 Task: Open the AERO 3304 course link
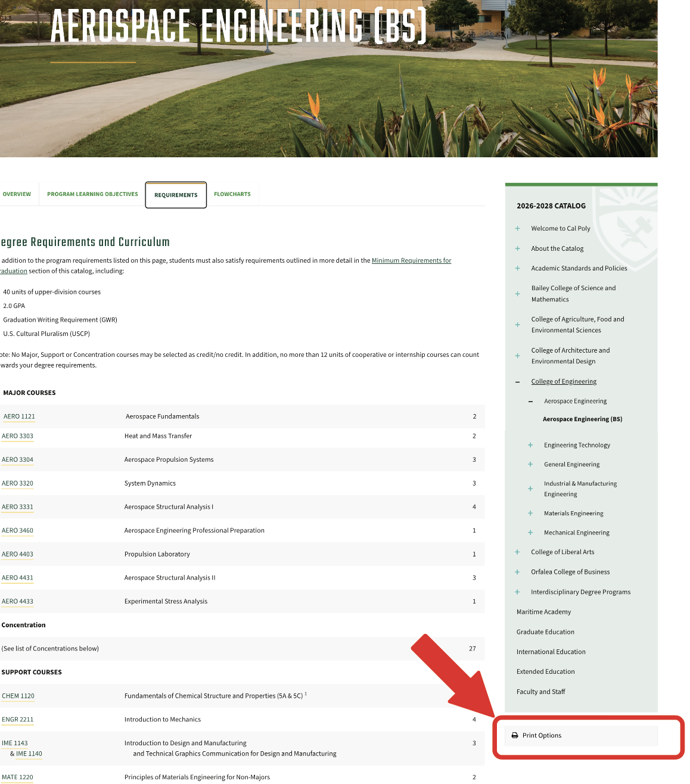18,460
